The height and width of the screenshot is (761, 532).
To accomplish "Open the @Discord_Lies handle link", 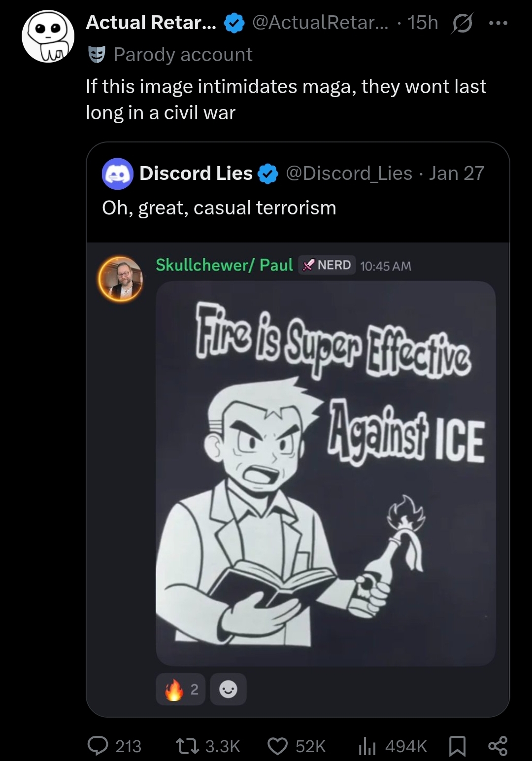I will [x=349, y=173].
